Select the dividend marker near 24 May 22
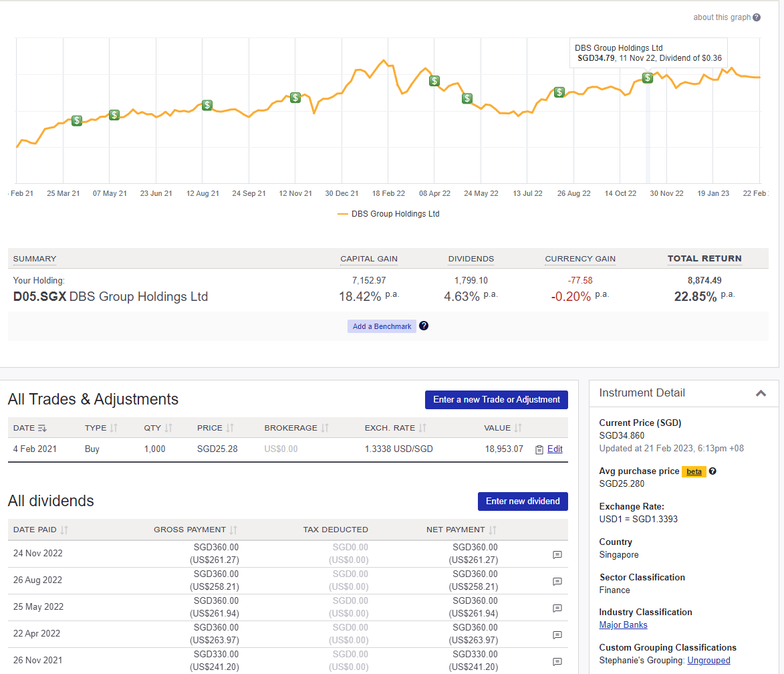 467,98
